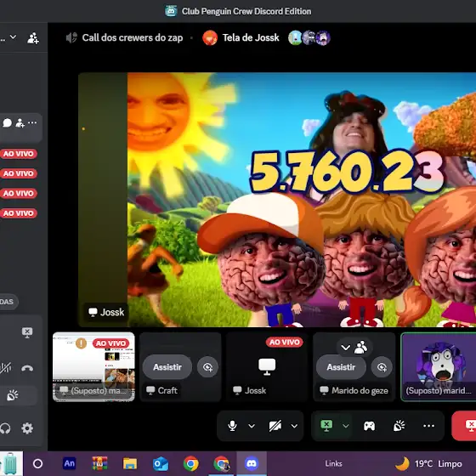Click the Jossk name label on the stream
The width and height of the screenshot is (476, 476).
(106, 312)
